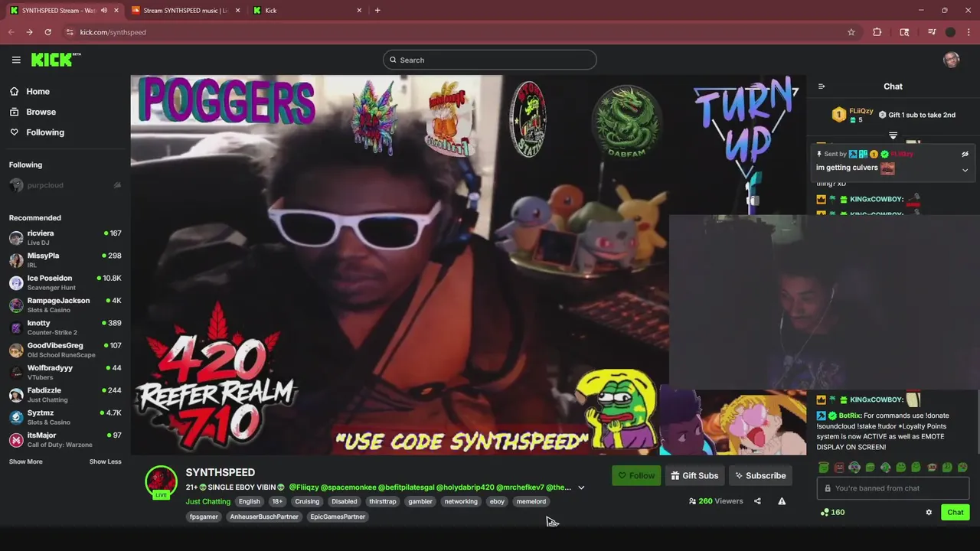Image resolution: width=980 pixels, height=551 pixels.
Task: Follow the SYNTHSPEED channel
Action: point(636,475)
